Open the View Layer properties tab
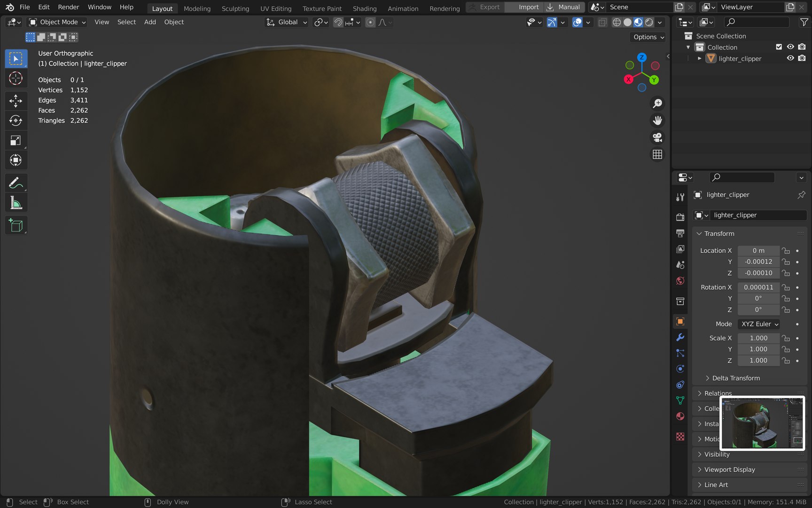 point(680,249)
